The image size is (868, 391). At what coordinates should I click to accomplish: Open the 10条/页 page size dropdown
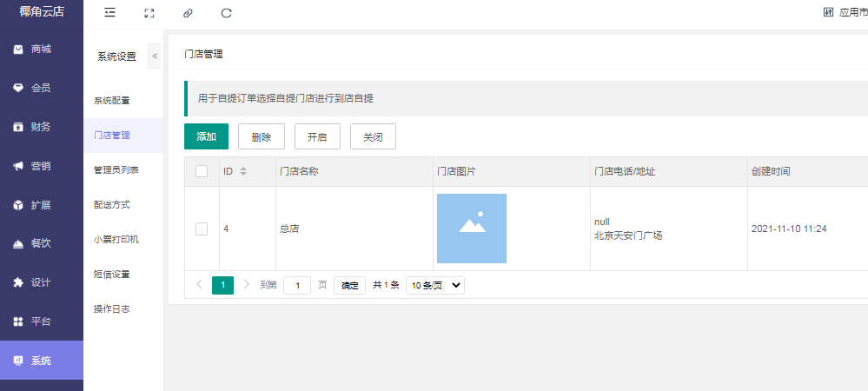(x=435, y=285)
